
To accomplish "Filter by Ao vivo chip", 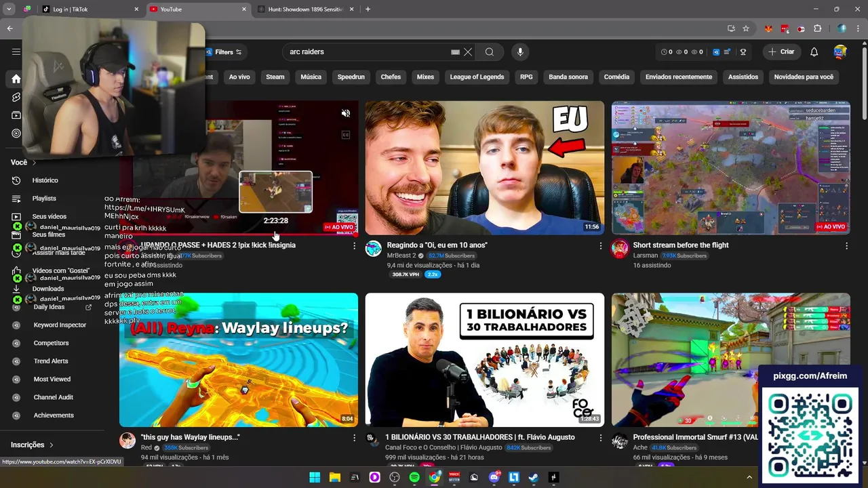I will click(x=239, y=77).
